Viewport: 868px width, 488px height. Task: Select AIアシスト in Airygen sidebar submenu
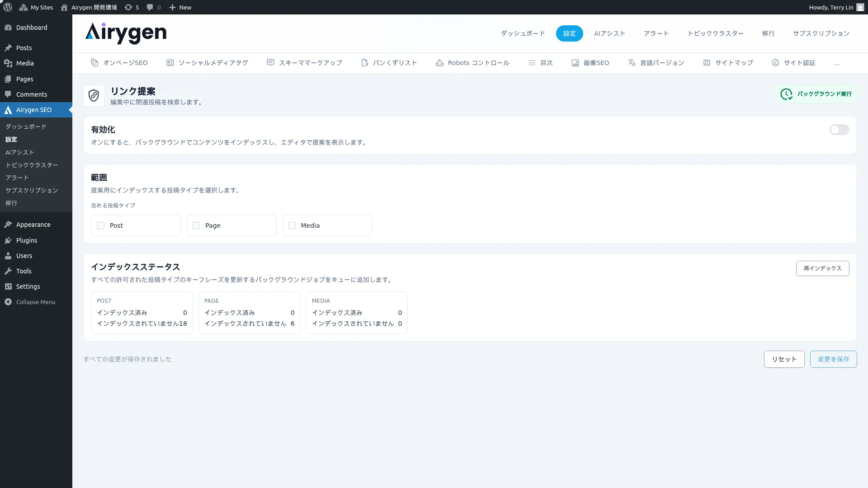pos(20,152)
